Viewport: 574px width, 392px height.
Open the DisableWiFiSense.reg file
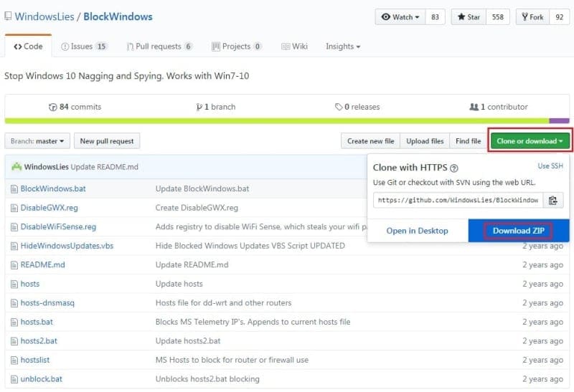click(x=58, y=226)
